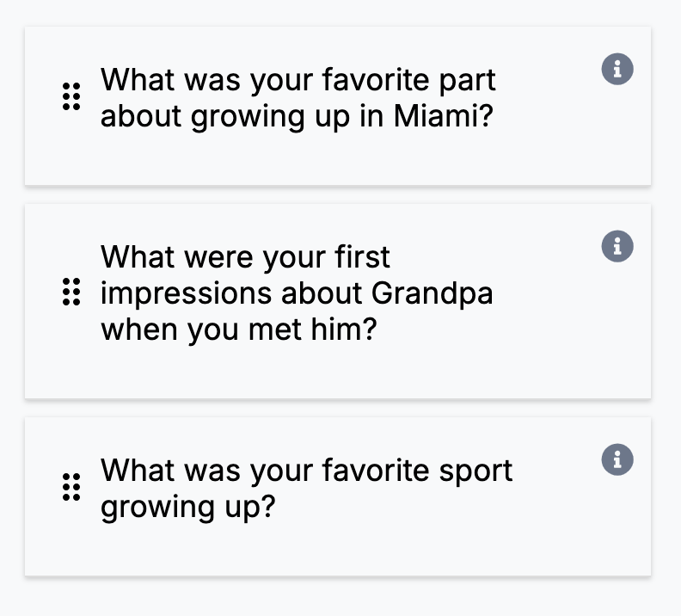
Task: Open info for the Miami question
Action: (x=617, y=69)
